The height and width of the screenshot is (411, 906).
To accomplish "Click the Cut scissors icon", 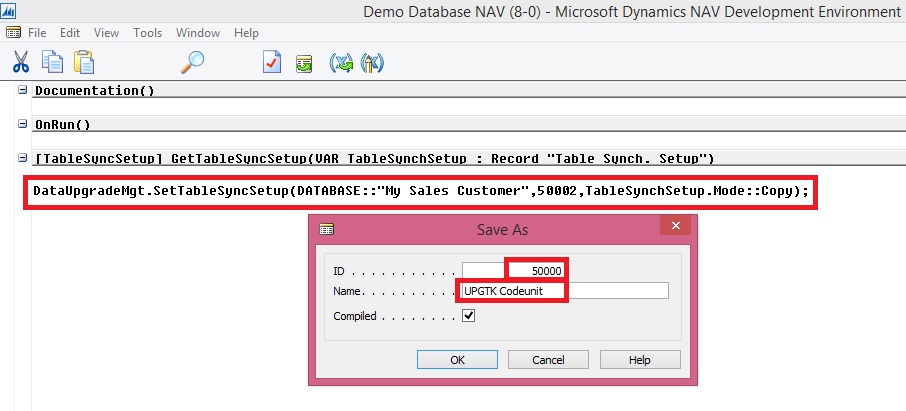I will tap(20, 62).
